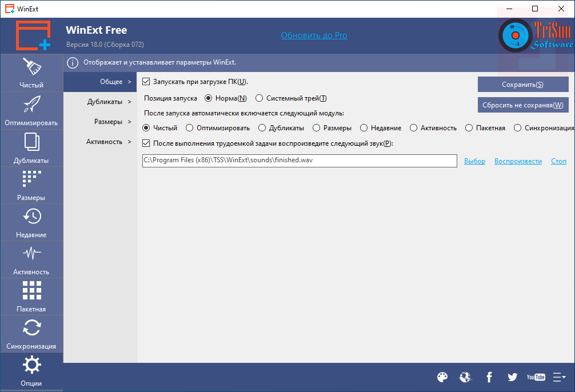Open the Synchronization arrows icon
The image size is (575, 392).
point(32,327)
